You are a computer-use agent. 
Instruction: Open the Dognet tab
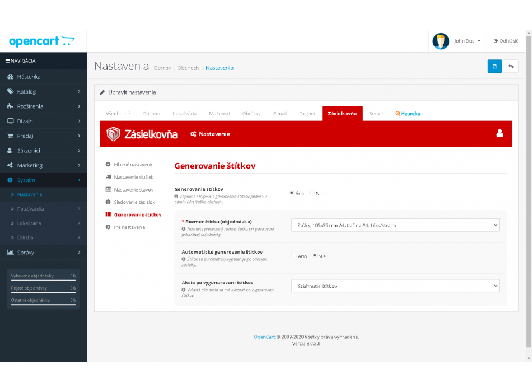pos(307,114)
